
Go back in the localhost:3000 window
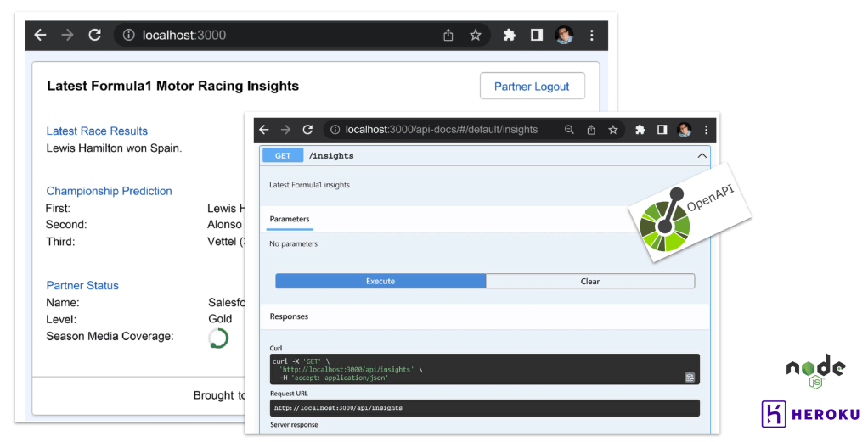click(40, 36)
